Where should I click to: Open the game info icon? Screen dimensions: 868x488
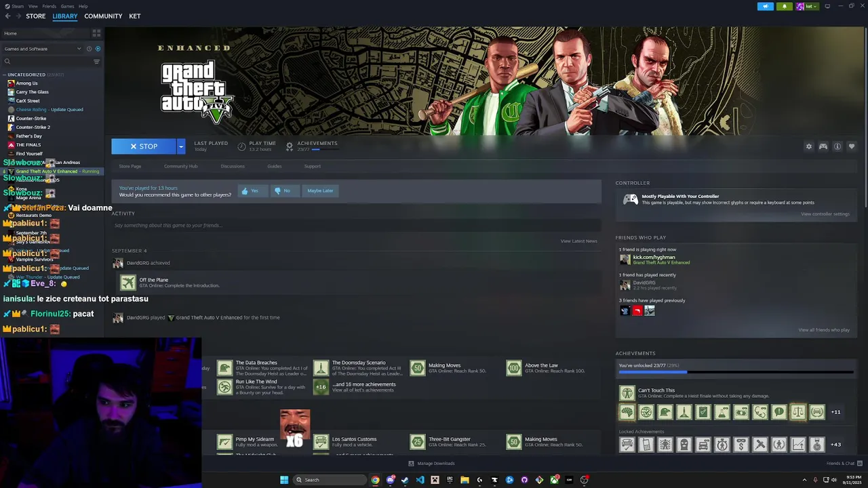837,146
